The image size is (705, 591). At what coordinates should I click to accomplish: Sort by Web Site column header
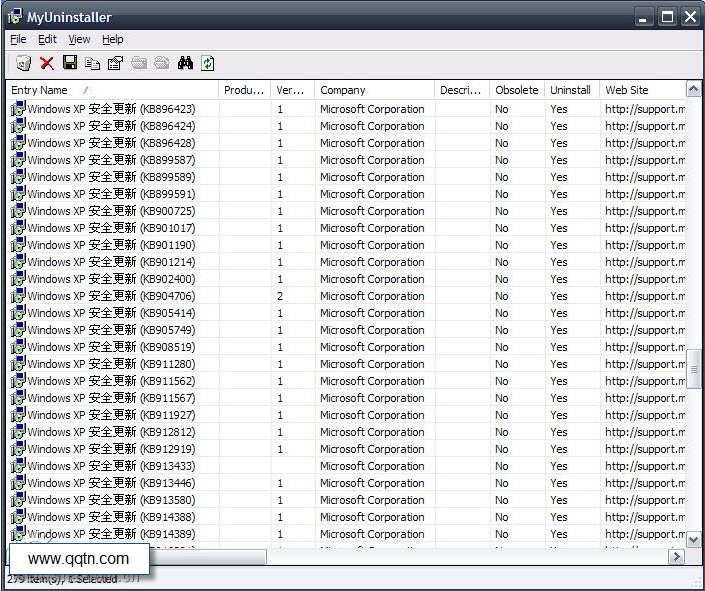pos(643,90)
